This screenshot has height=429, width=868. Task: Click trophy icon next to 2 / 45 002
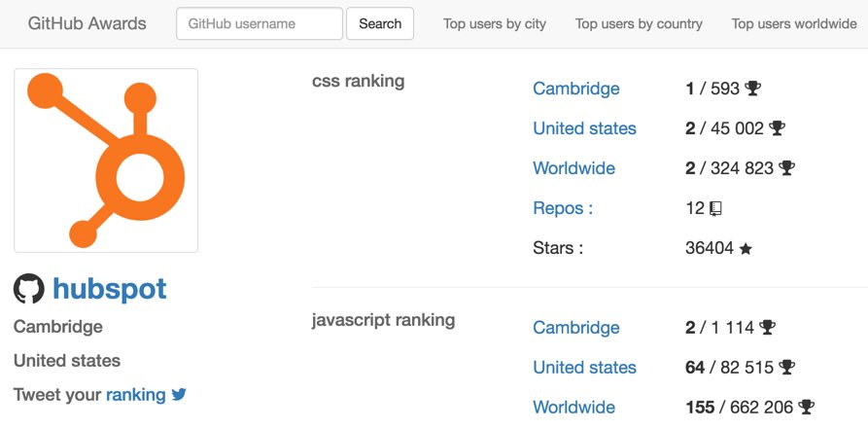pyautogui.click(x=778, y=128)
